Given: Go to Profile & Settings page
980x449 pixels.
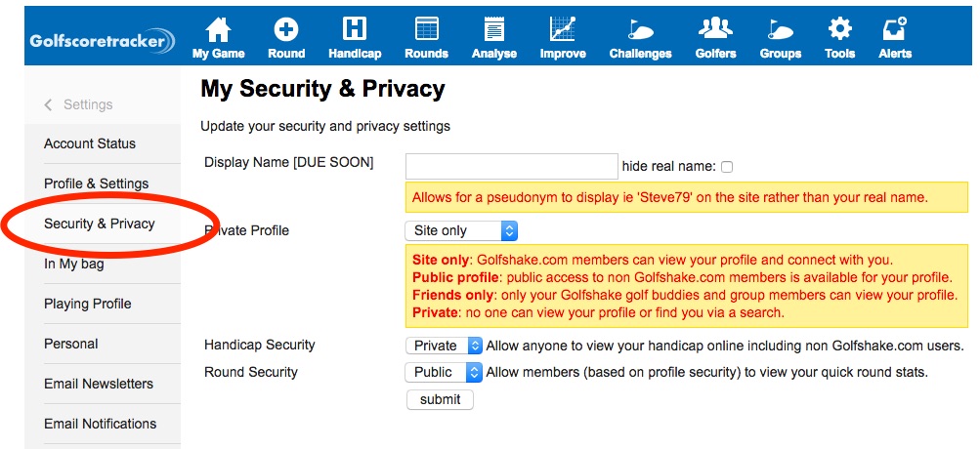Looking at the screenshot, I should [97, 184].
